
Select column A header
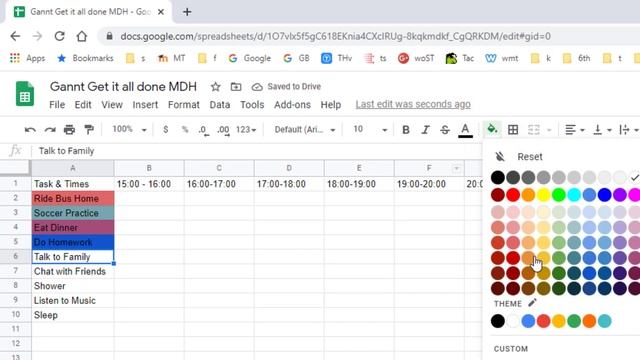click(73, 168)
